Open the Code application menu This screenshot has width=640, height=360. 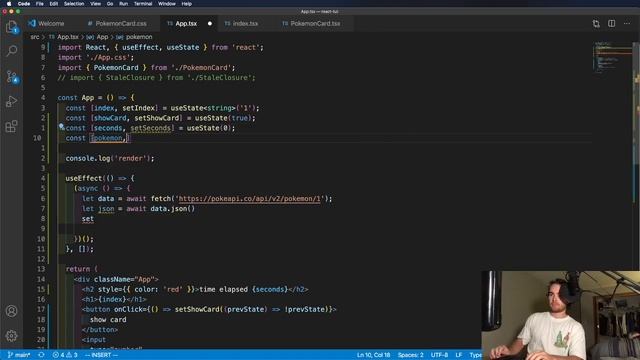tap(24, 4)
